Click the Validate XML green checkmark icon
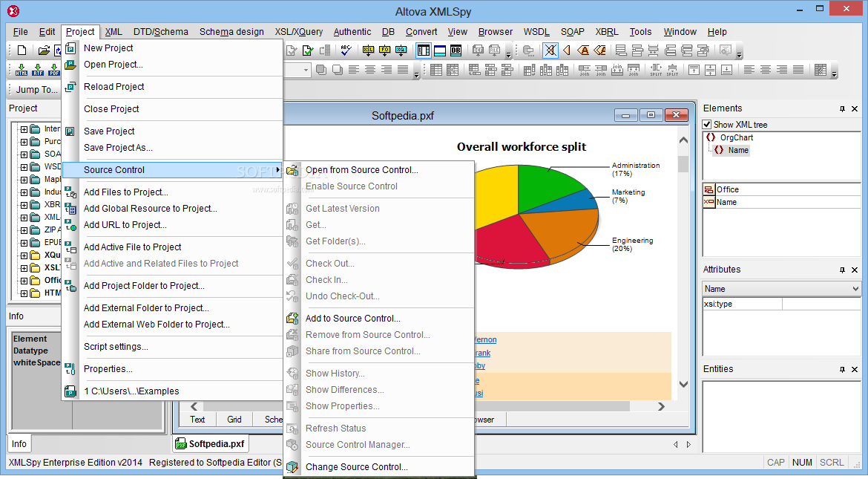 (x=308, y=50)
